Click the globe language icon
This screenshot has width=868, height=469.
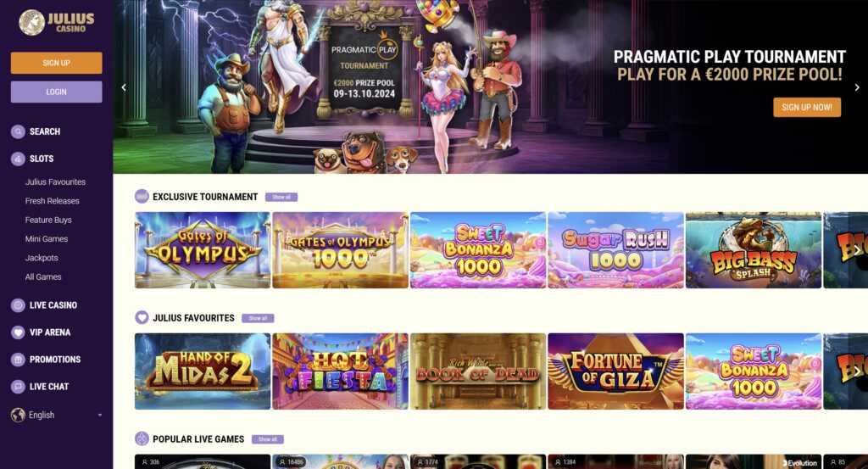coord(18,415)
